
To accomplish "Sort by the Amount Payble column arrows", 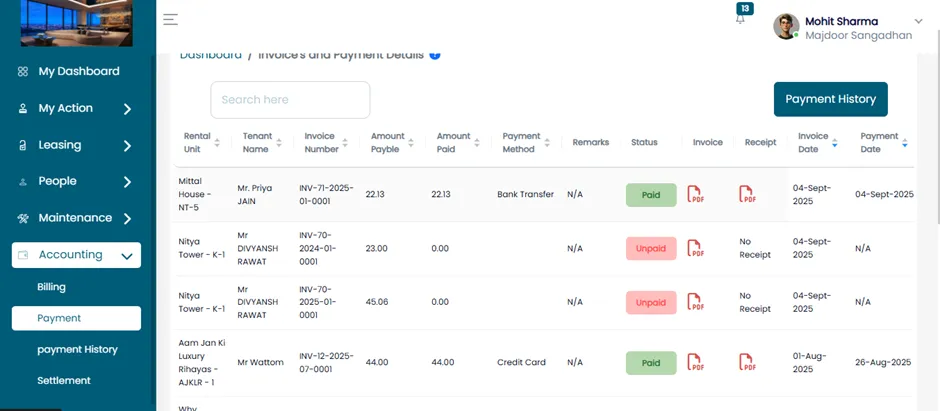I will coord(411,143).
